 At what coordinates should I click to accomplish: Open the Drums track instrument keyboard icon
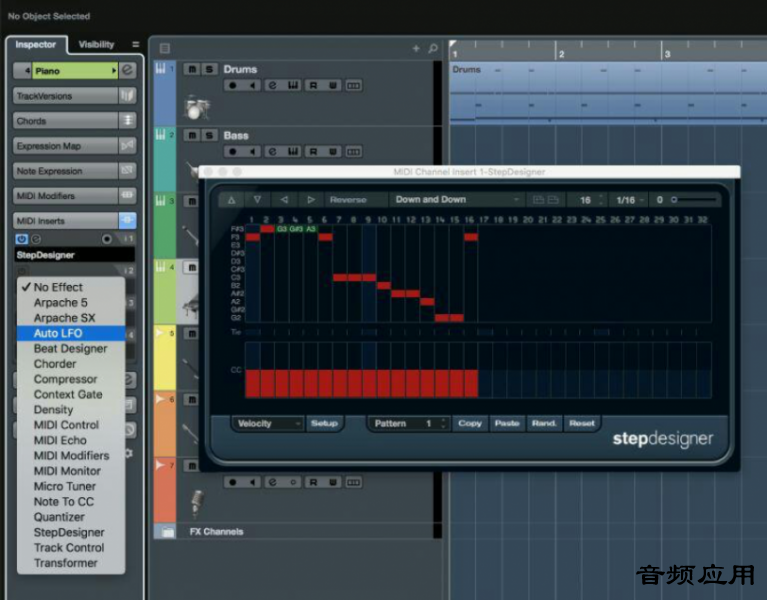coord(293,86)
